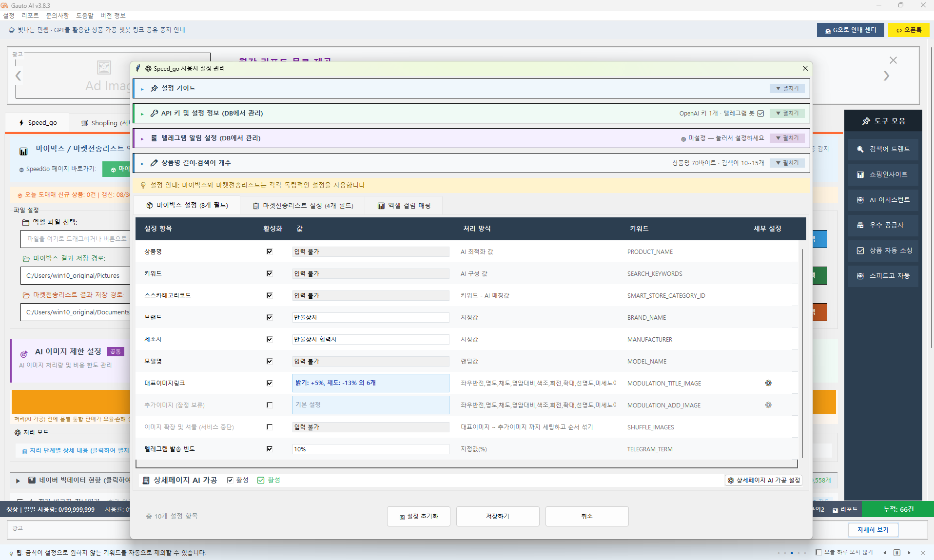Click the 저장하기 button
Image resolution: width=934 pixels, height=560 pixels.
click(x=497, y=516)
